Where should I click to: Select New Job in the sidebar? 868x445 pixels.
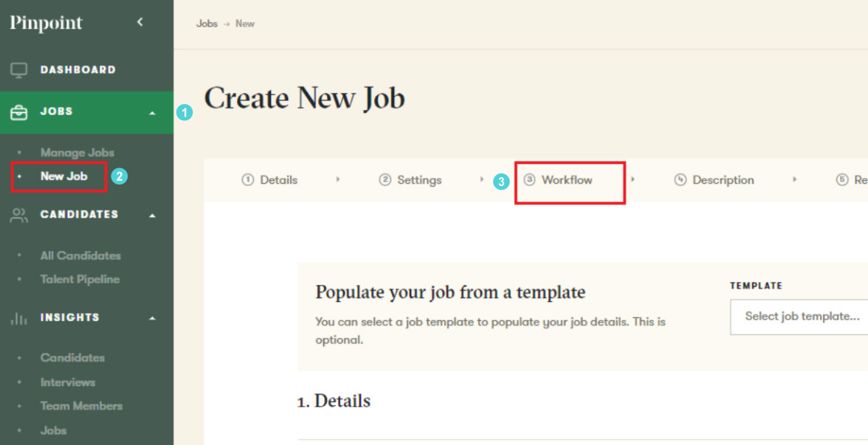tap(63, 176)
